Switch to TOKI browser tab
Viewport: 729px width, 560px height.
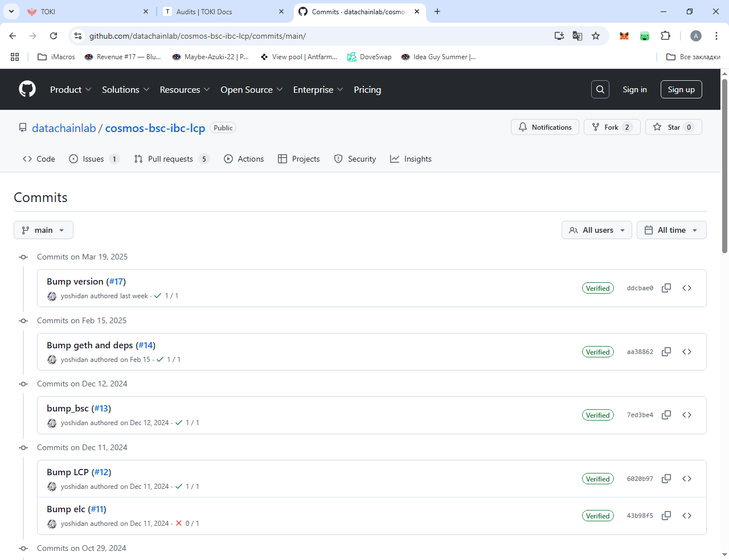pos(88,11)
